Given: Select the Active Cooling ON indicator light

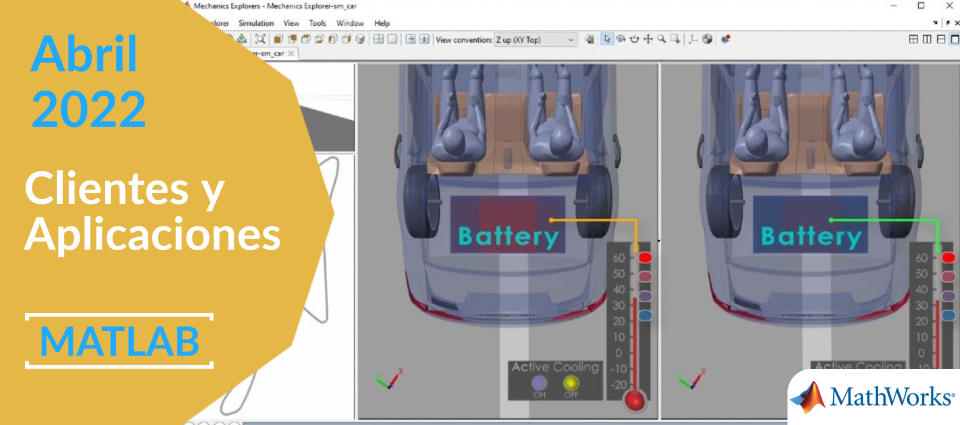Looking at the screenshot, I should click(539, 383).
